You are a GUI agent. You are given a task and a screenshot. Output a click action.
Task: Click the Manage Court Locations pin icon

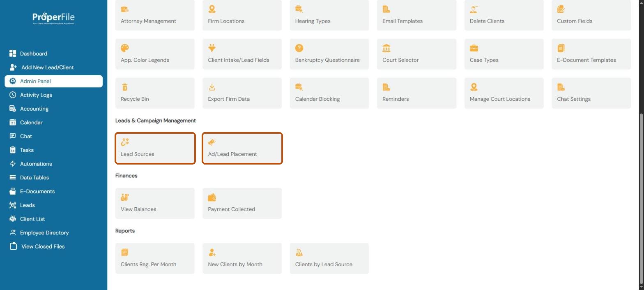coord(474,87)
